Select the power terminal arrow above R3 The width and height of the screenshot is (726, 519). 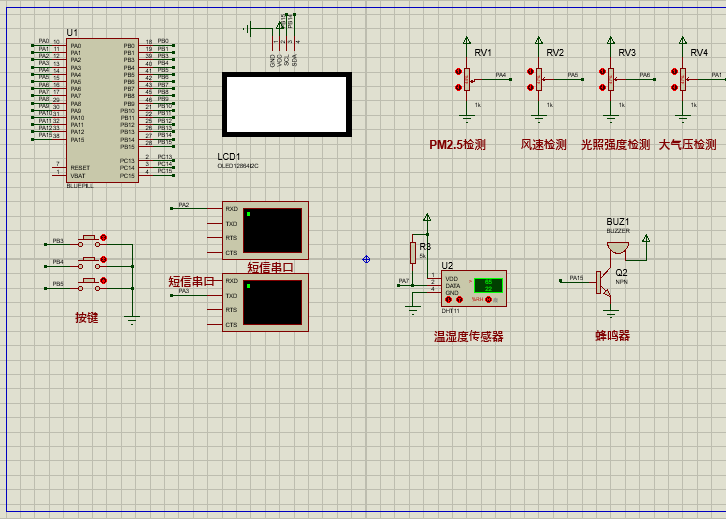coord(427,217)
